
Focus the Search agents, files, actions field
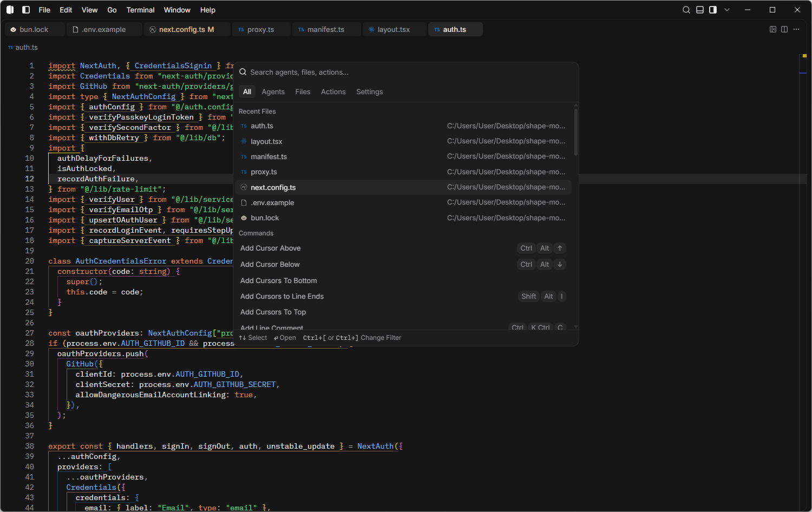(406, 72)
